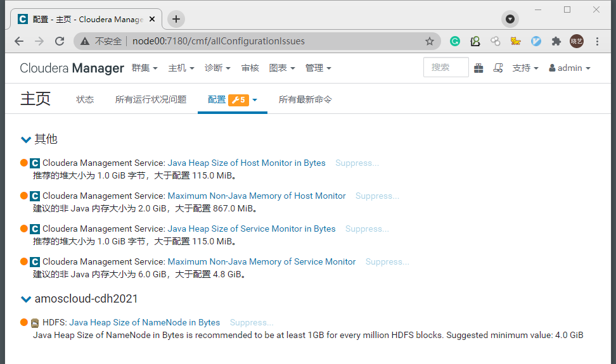Open the Grammarly extension icon

click(455, 41)
